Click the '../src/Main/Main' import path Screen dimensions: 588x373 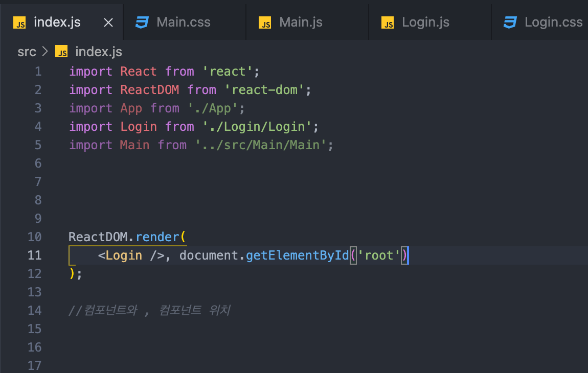click(x=261, y=145)
